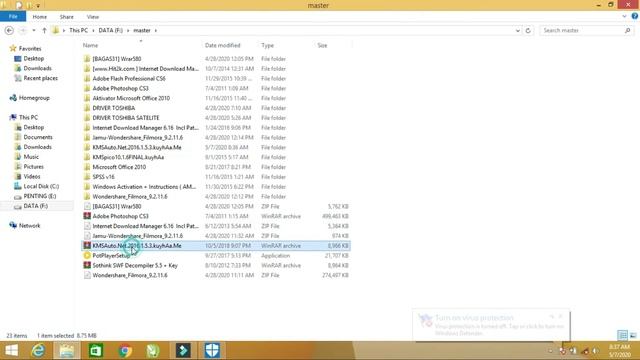Select the [BAGAS31] Wrar580 ZIP file icon
Viewport: 640px width, 360px height.
[87, 206]
